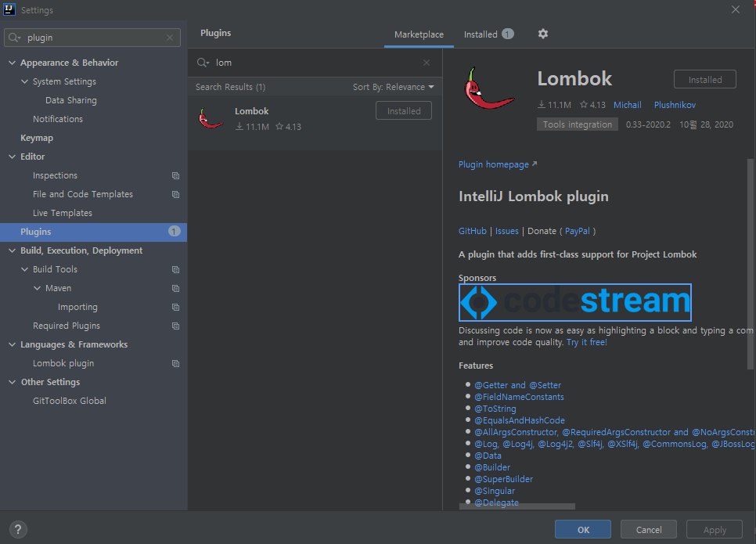Open Required Plugins settings

tap(67, 326)
